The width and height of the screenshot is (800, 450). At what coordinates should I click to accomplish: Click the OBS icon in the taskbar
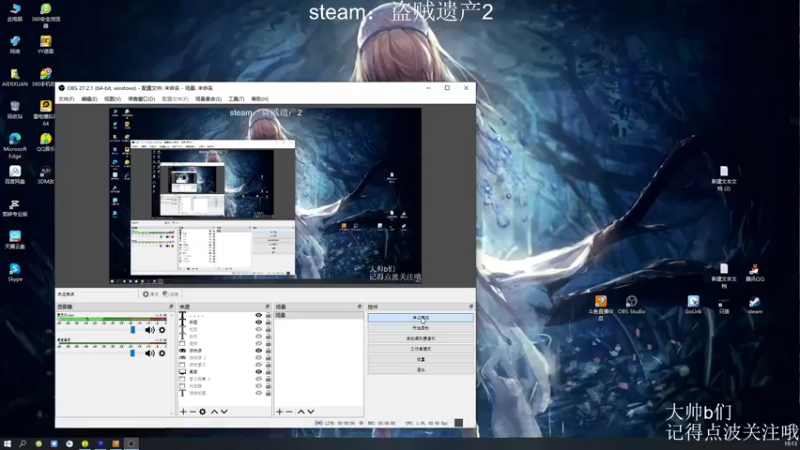tap(131, 444)
